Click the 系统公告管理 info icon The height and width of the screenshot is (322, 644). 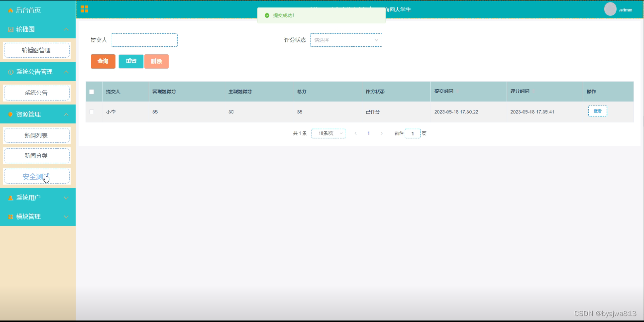click(x=11, y=72)
